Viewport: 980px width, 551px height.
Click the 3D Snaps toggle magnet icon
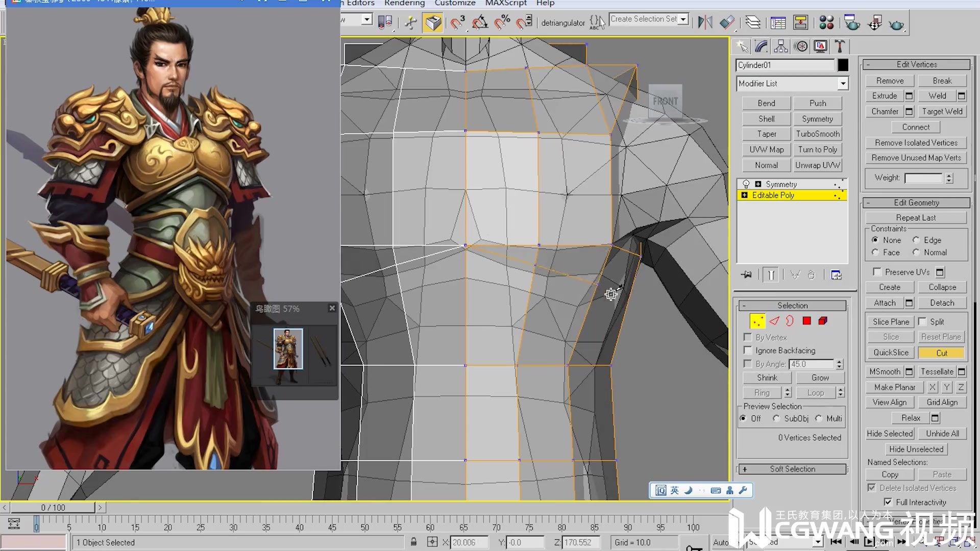(457, 22)
